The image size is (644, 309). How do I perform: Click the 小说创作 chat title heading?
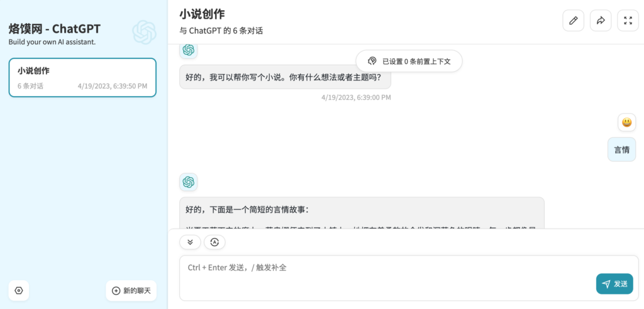pos(202,14)
